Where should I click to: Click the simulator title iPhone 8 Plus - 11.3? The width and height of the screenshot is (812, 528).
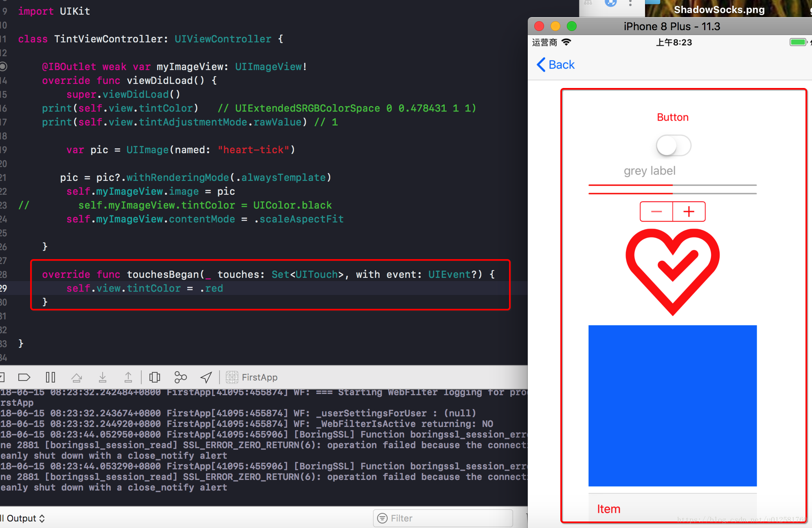pyautogui.click(x=672, y=26)
